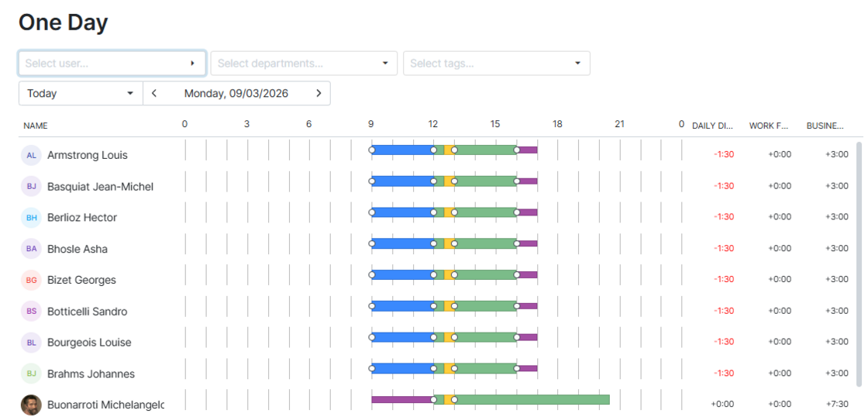The image size is (868, 417).
Task: Click the BJ avatar for Brahms Johannes
Action: pyautogui.click(x=32, y=374)
